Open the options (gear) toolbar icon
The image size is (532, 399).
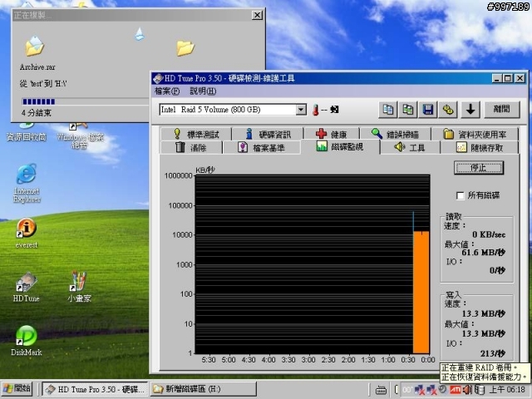(448, 110)
